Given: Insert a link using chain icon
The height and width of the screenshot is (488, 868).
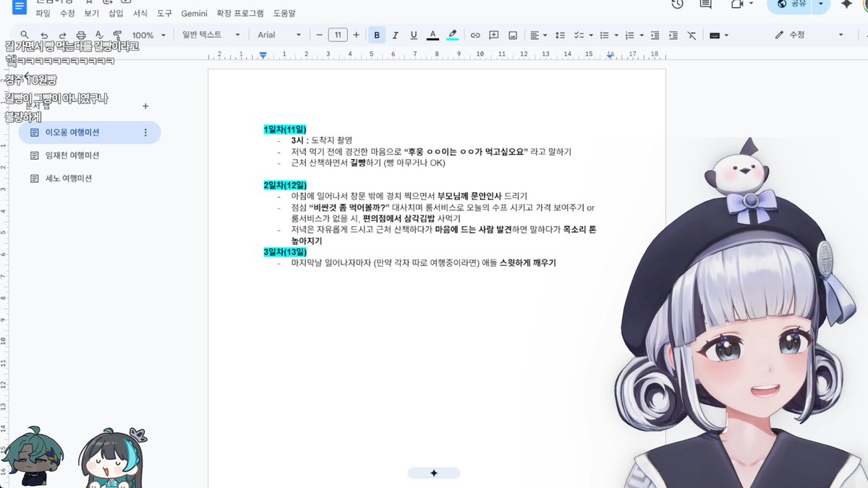Looking at the screenshot, I should (475, 35).
